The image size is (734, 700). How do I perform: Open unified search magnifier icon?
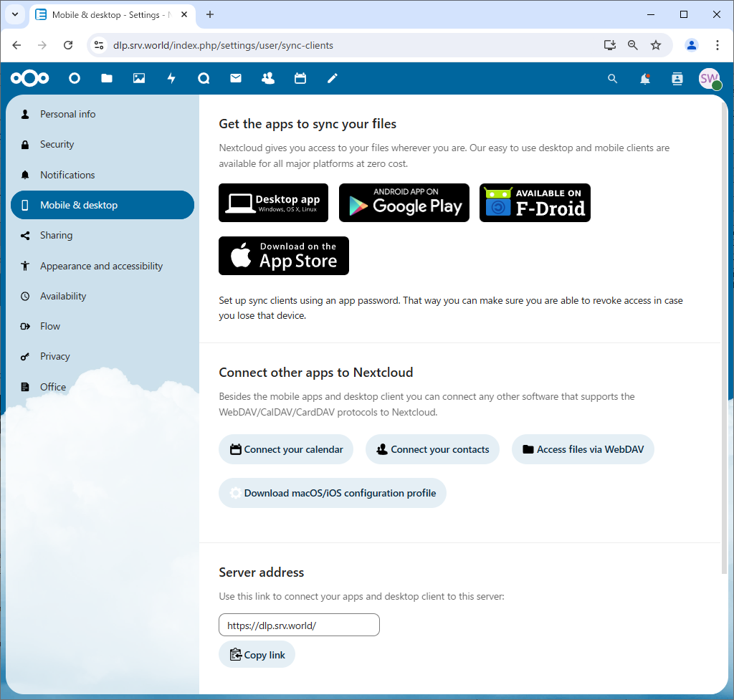click(612, 79)
